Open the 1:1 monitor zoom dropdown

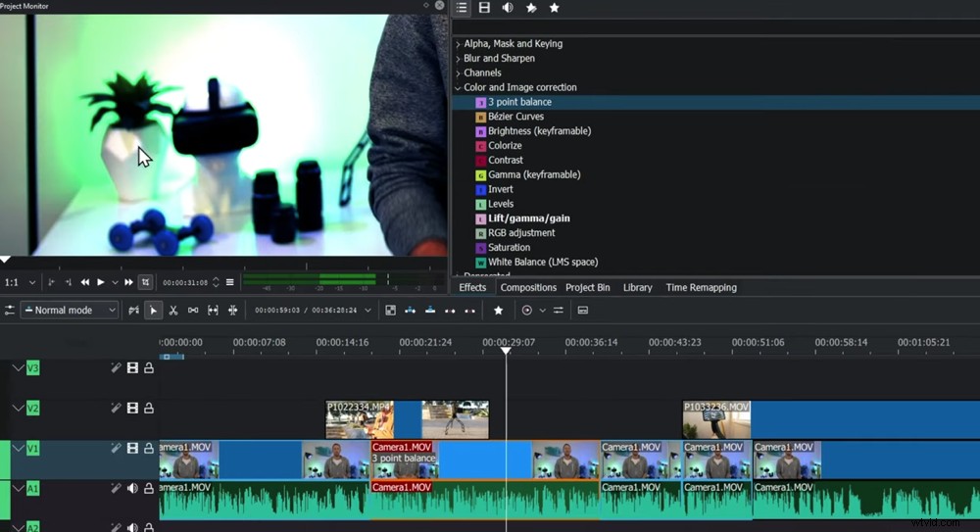20,282
